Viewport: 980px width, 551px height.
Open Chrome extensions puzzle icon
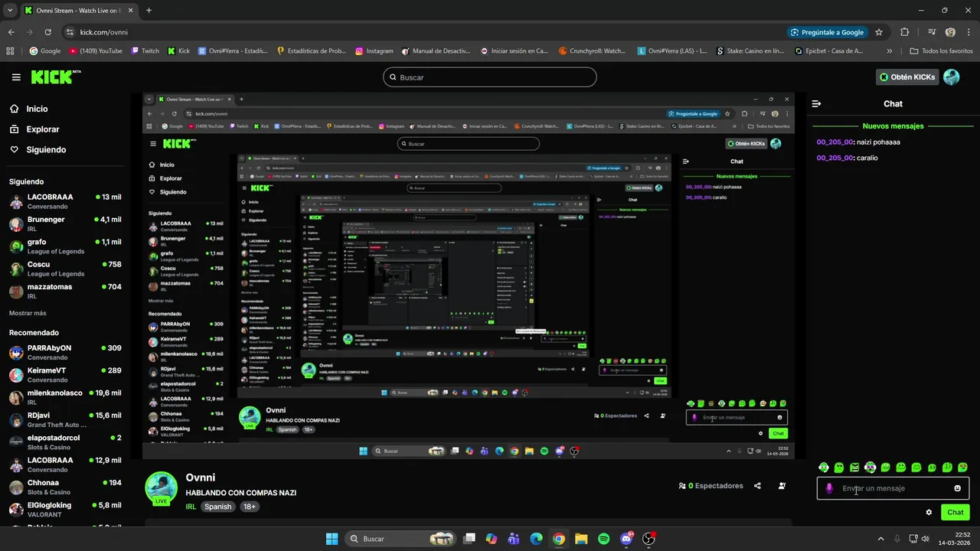pyautogui.click(x=905, y=32)
